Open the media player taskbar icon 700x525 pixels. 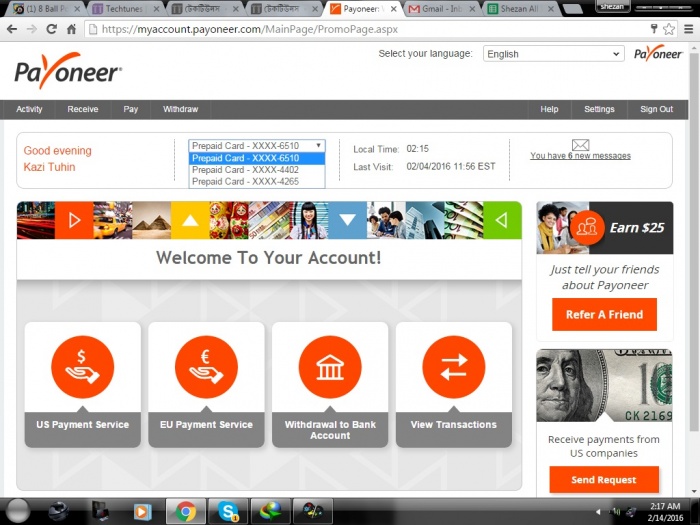pyautogui.click(x=143, y=511)
